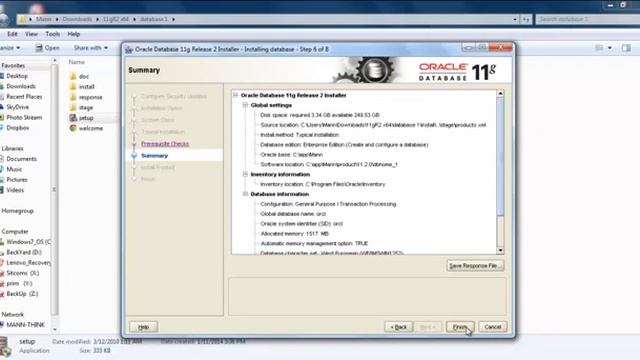Viewport: 640px width, 360px height.
Task: Click the change view icon
Action: click(599, 48)
